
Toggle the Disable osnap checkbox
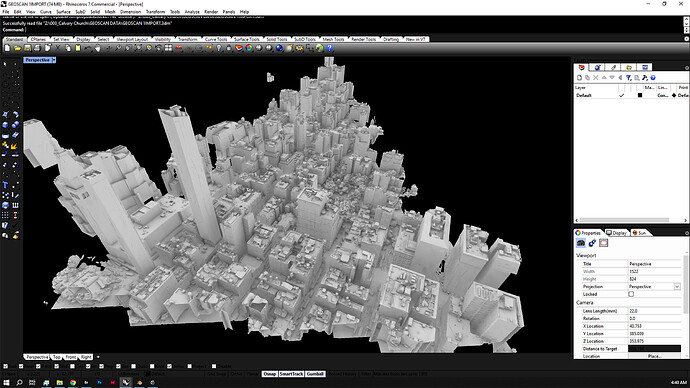pyautogui.click(x=214, y=366)
